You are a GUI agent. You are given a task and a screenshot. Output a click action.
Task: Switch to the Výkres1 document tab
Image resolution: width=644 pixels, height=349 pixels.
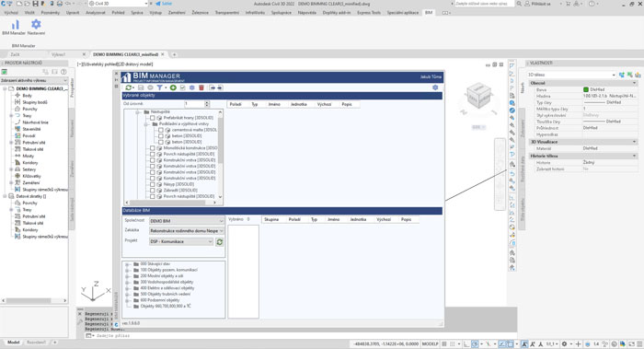(x=58, y=54)
